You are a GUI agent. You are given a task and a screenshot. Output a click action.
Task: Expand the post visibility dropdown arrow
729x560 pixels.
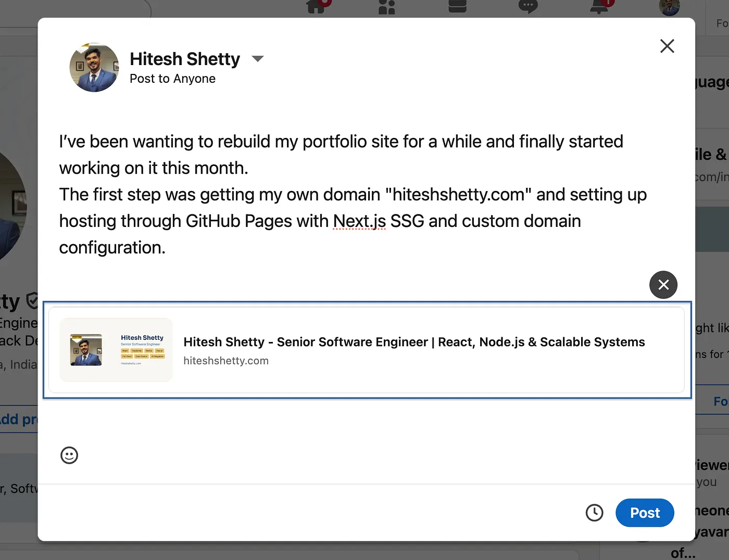258,58
